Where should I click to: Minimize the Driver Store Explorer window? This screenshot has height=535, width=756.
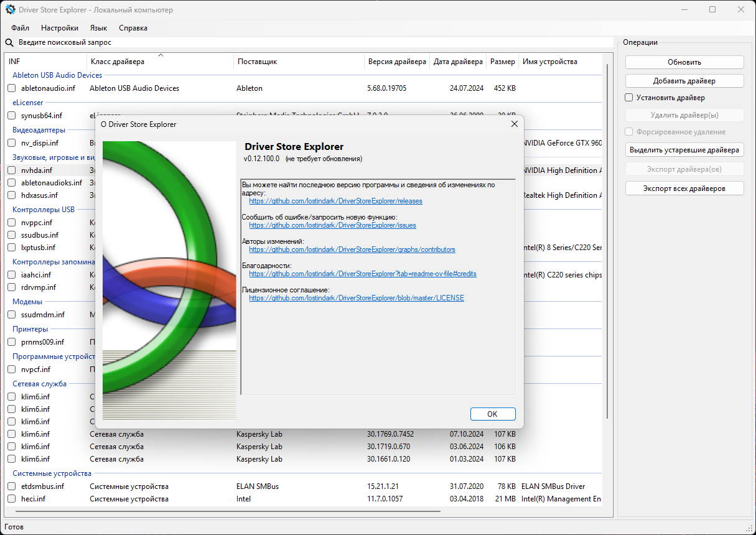[x=684, y=10]
